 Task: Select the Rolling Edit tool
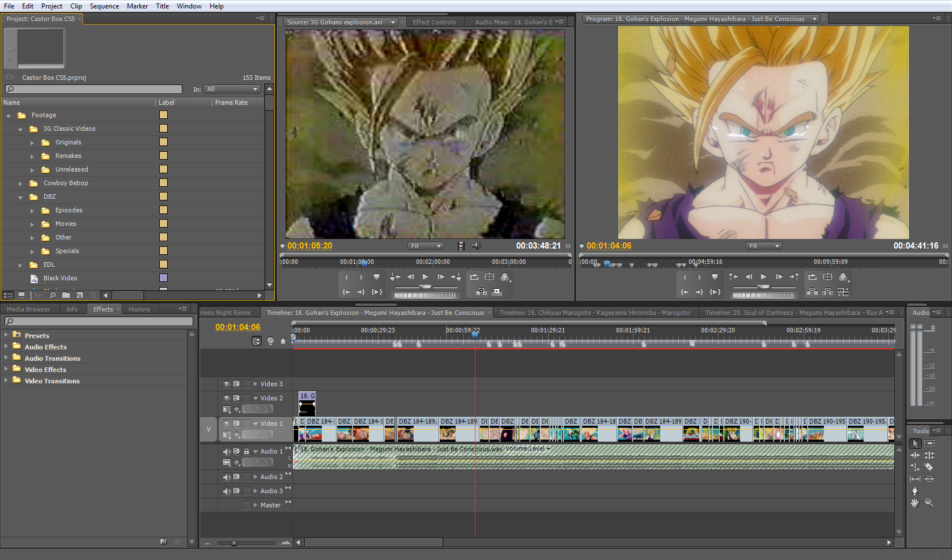click(x=929, y=455)
